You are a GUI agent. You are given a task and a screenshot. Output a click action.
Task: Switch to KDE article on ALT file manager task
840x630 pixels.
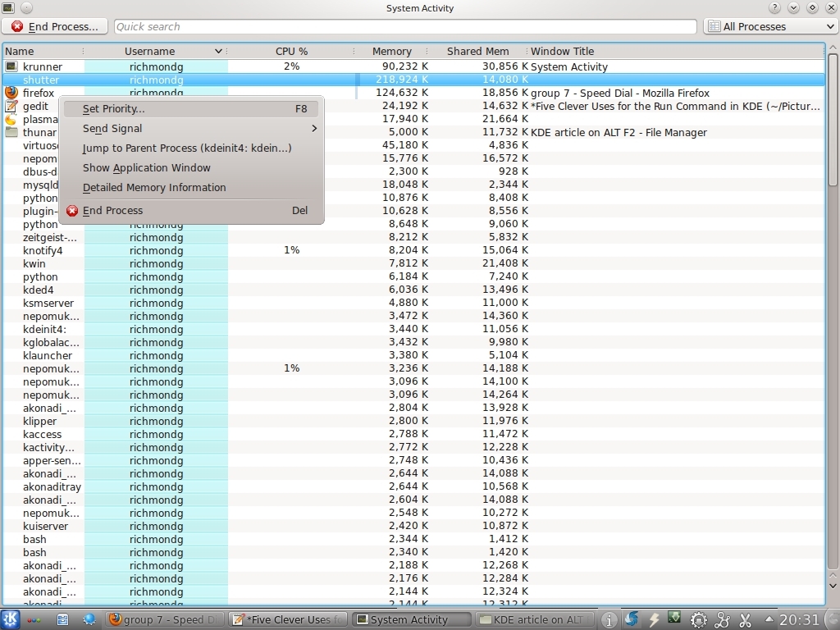tap(536, 619)
